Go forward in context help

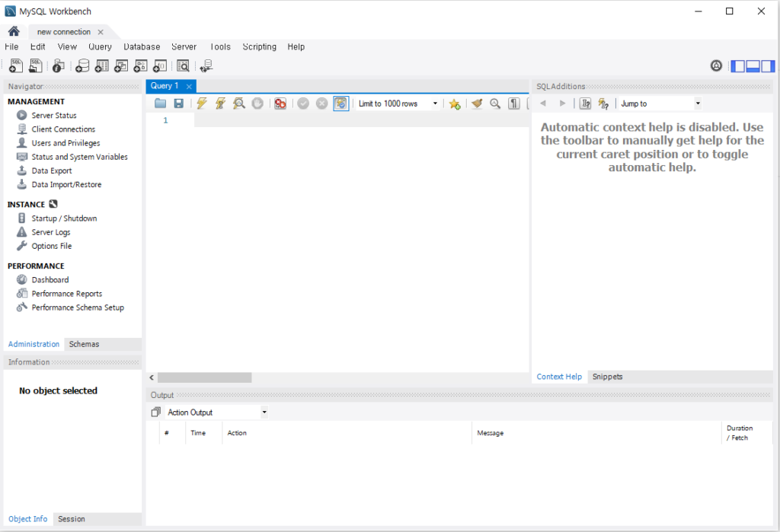click(563, 104)
